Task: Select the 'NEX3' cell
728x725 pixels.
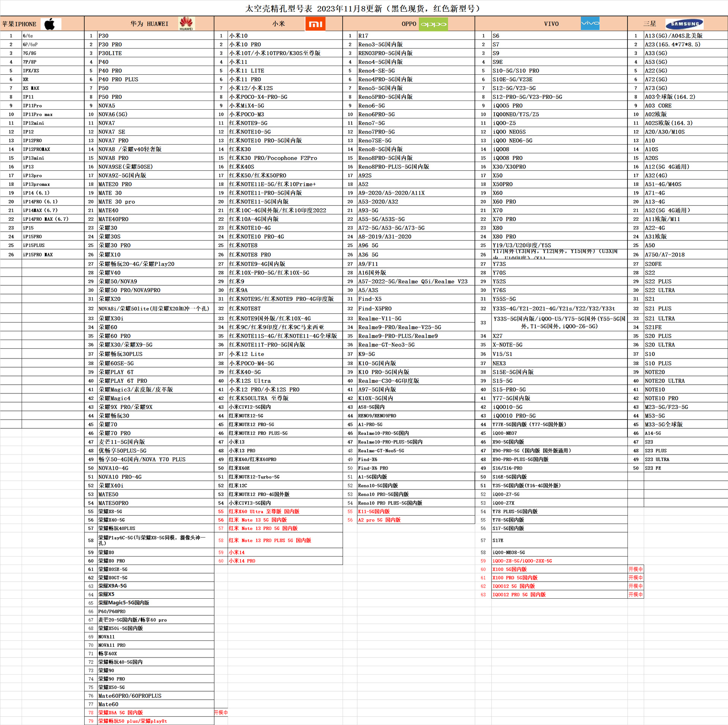Action: (560, 363)
